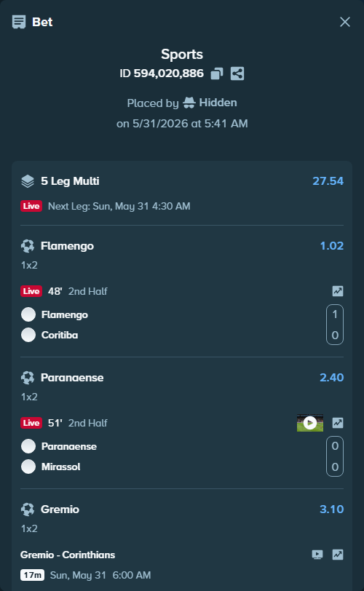This screenshot has height=591, width=364.
Task: Click the 27.54 total multi odds
Action: (x=328, y=181)
